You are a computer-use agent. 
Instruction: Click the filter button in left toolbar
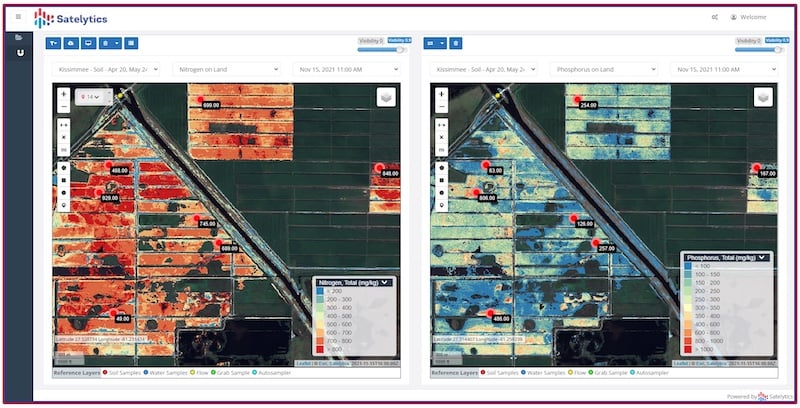point(53,43)
